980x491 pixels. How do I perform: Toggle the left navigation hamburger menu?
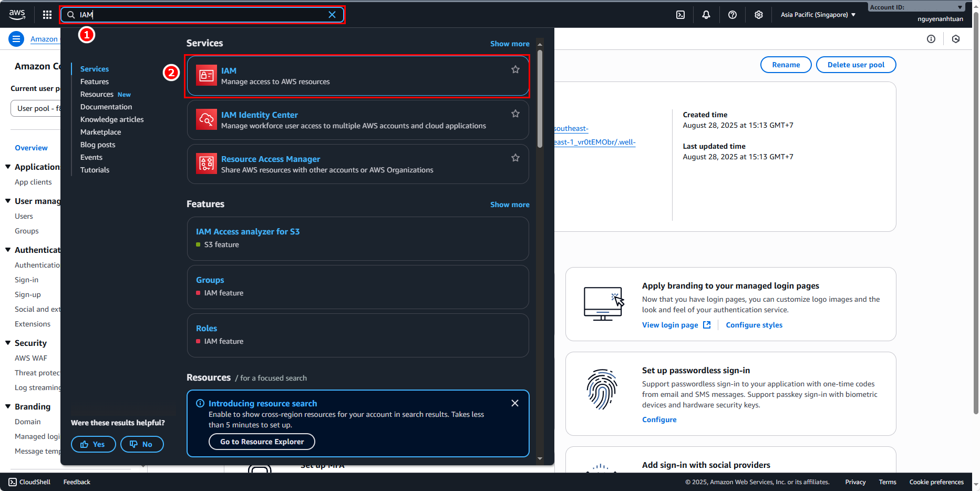(x=16, y=39)
